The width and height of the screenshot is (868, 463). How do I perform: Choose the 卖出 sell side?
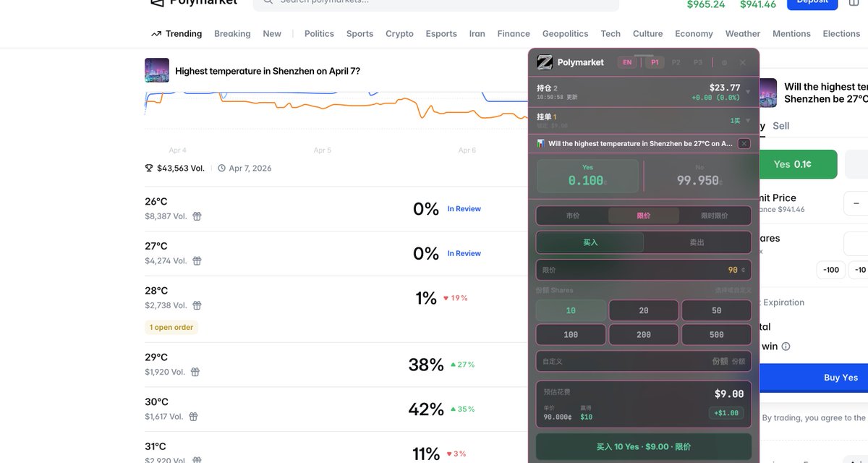[697, 242]
